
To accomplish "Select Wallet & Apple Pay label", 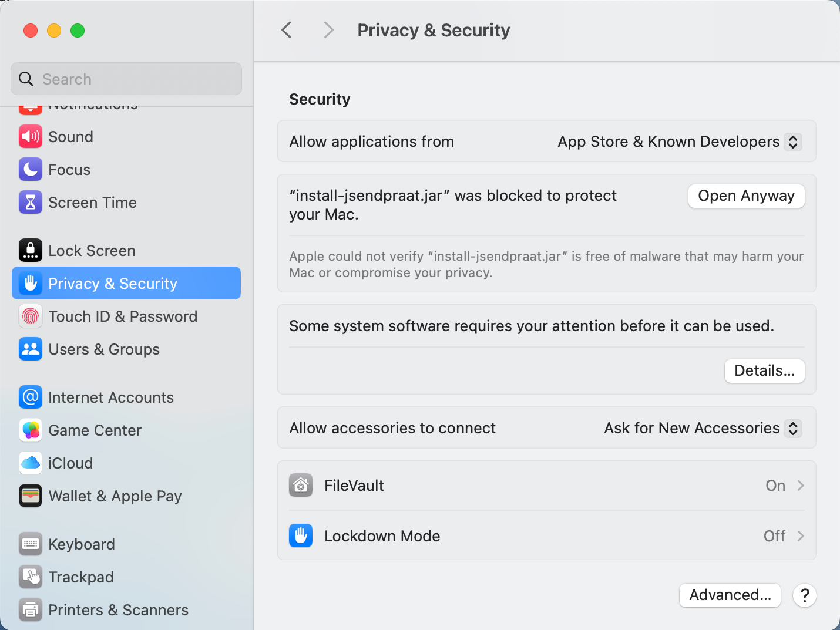I will coord(115,496).
